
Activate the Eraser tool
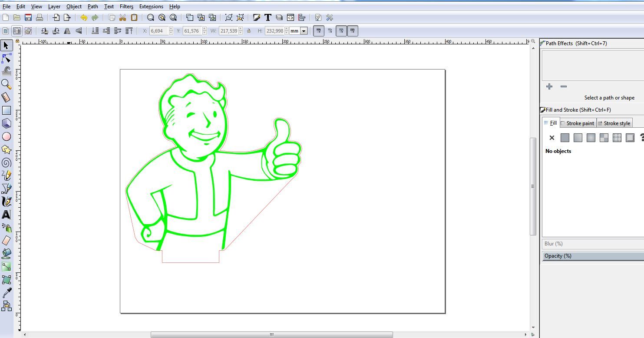click(7, 241)
